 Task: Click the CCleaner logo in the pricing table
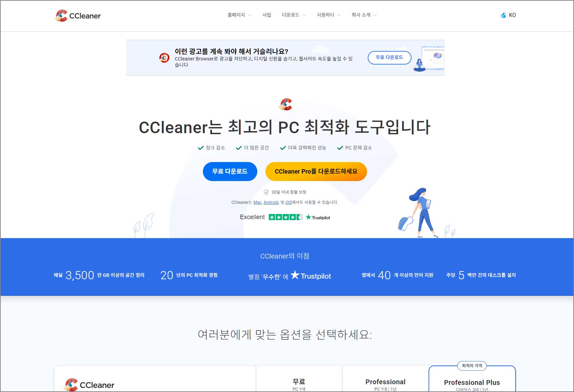pyautogui.click(x=89, y=384)
